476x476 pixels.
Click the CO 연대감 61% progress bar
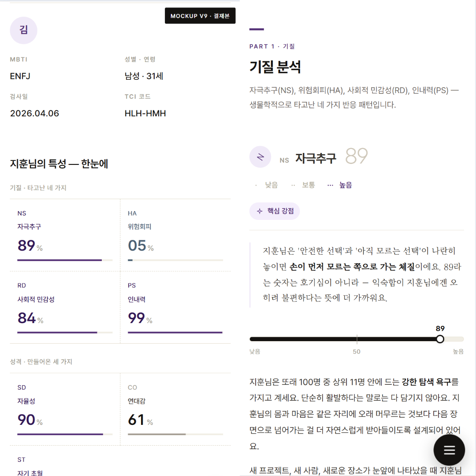point(175,435)
